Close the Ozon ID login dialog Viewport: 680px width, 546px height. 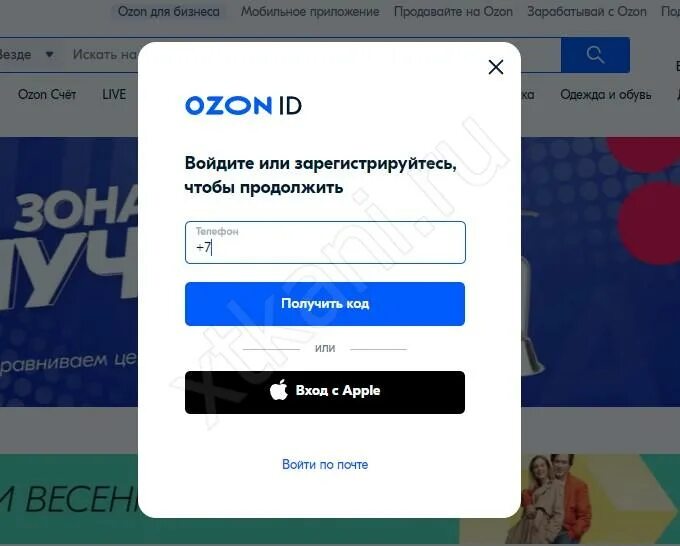point(496,67)
